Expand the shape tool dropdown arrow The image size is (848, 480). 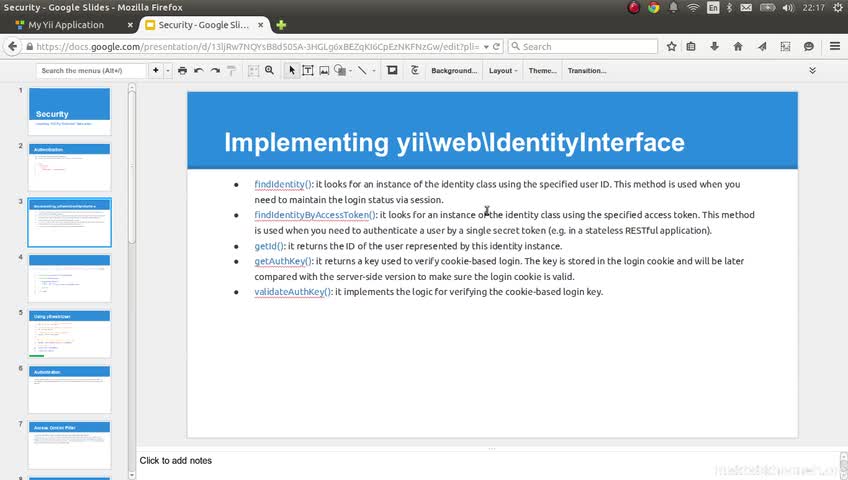[x=350, y=71]
